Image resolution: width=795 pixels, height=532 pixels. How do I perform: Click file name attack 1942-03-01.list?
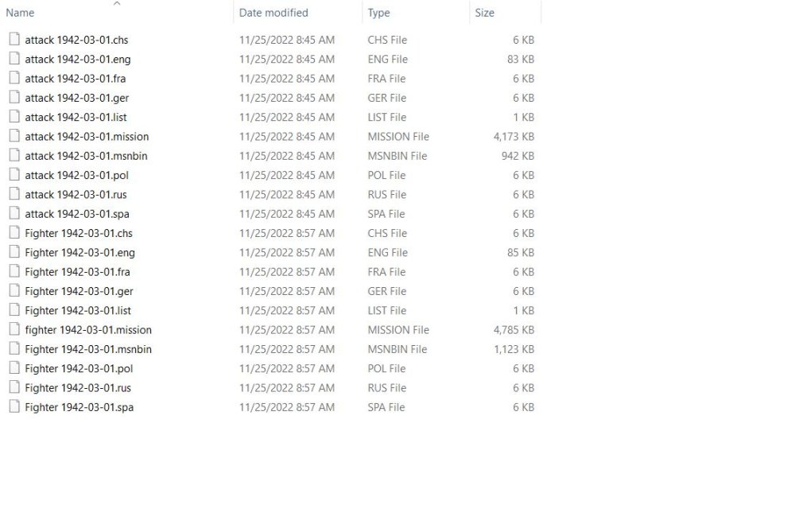coord(76,117)
